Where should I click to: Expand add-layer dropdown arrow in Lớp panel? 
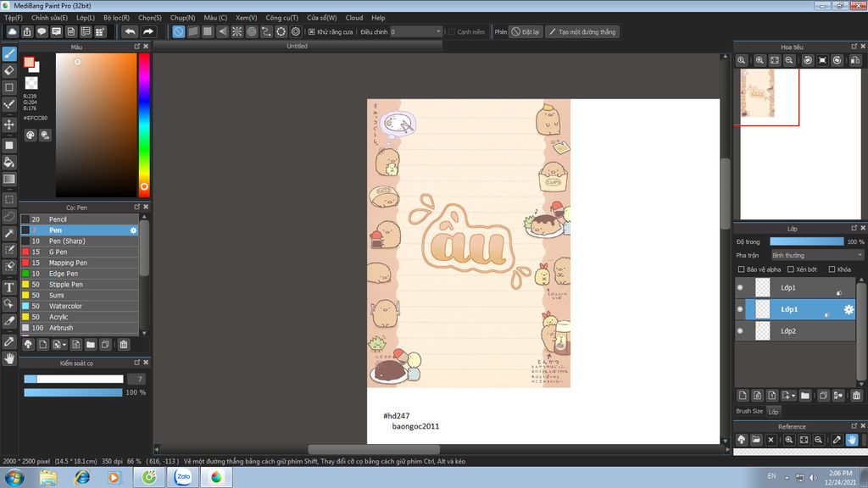coord(793,396)
